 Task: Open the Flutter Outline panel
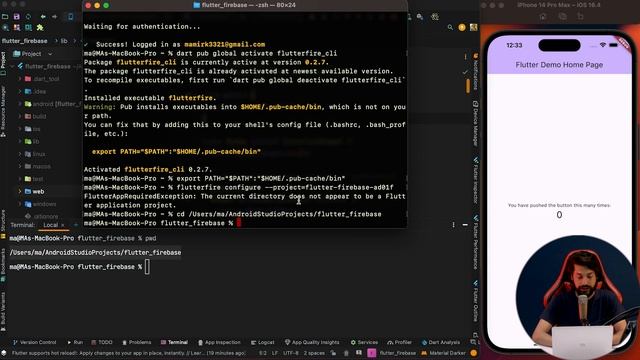pos(476,301)
